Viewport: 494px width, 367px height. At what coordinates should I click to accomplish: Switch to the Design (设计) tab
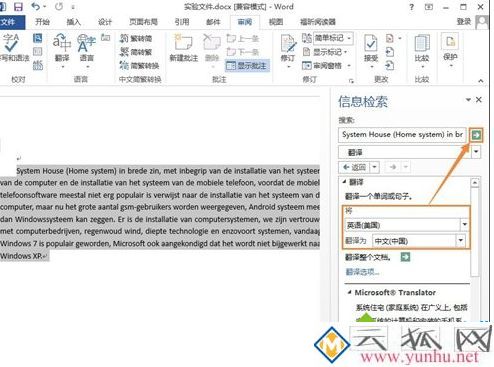pyautogui.click(x=105, y=22)
